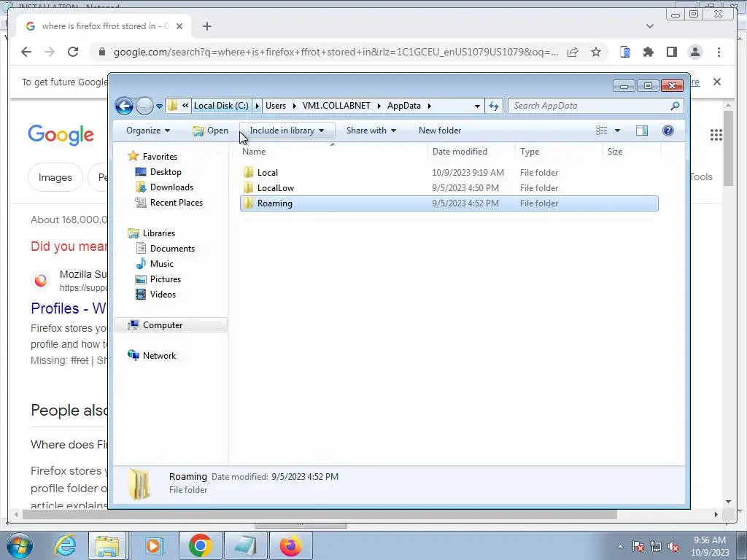Sort by Type column header
This screenshot has width=747, height=560.
pyautogui.click(x=559, y=152)
